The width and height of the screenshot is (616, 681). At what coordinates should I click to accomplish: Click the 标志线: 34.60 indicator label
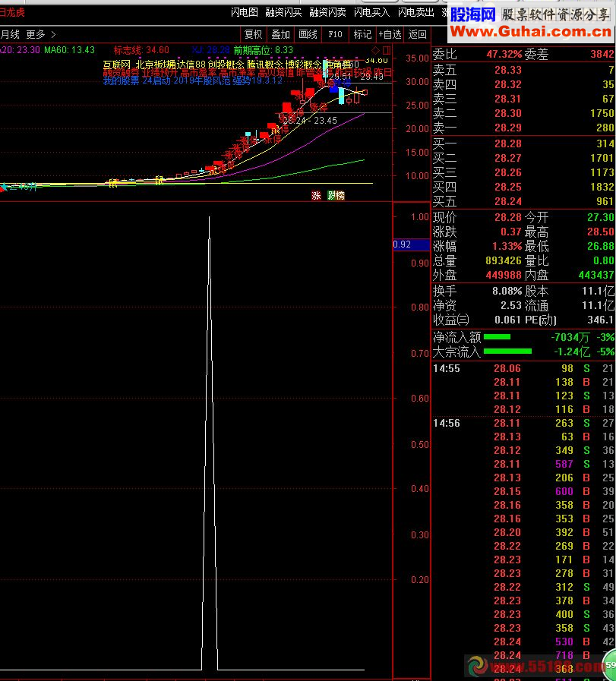141,50
